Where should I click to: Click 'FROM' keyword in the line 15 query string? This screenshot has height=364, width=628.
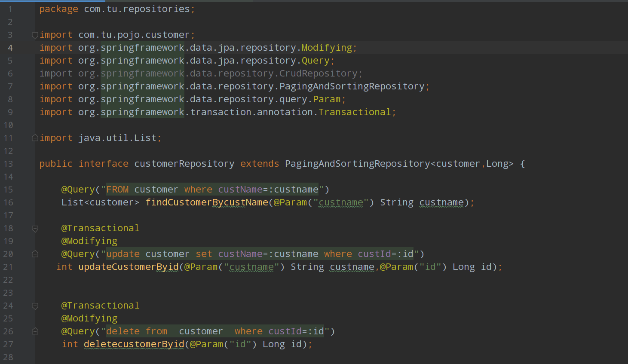[x=117, y=190]
